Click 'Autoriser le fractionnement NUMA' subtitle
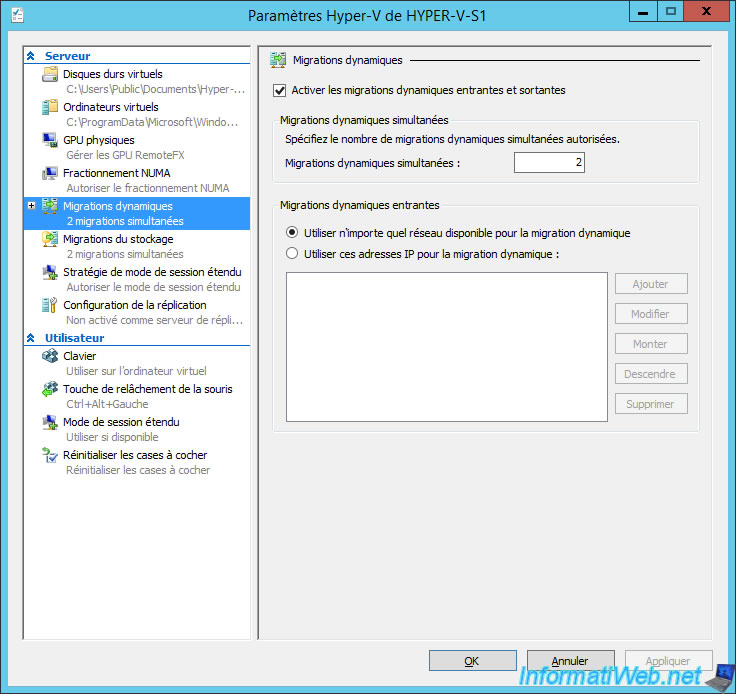Image resolution: width=736 pixels, height=694 pixels. [x=147, y=188]
